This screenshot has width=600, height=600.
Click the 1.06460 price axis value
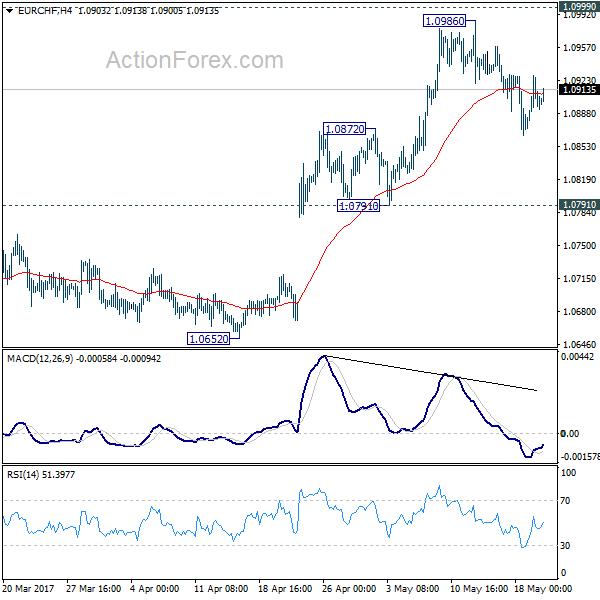click(x=579, y=344)
